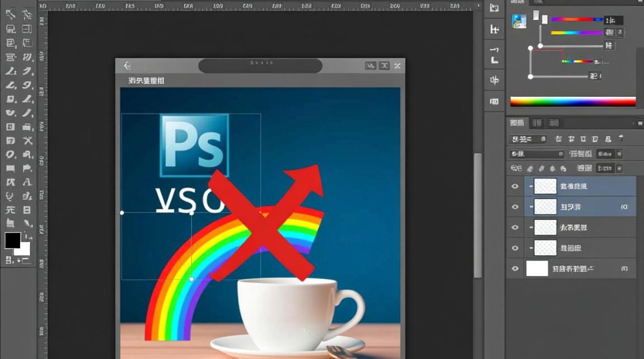The height and width of the screenshot is (359, 644).
Task: Set the white background color swatch
Action: click(24, 249)
